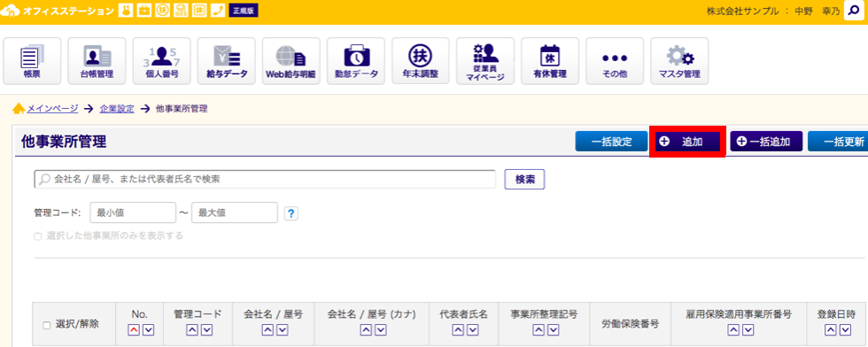Open the 従業員マイページ menu
This screenshot has height=347, width=868.
[485, 61]
